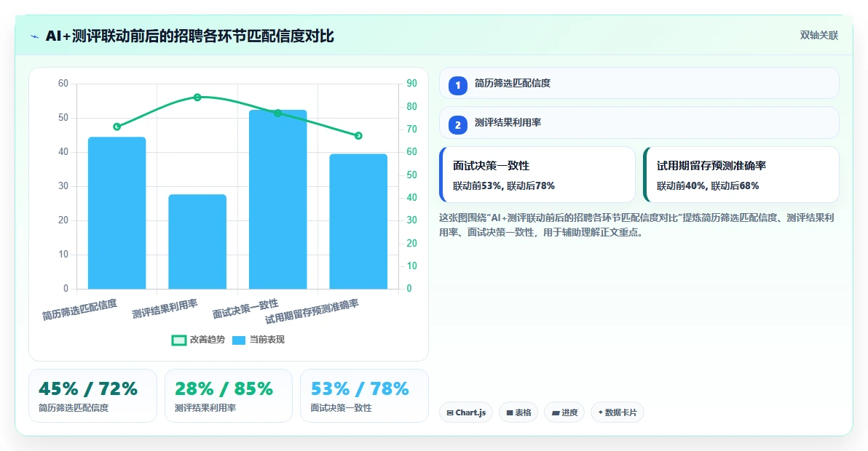Click the chart title heading text
The width and height of the screenshot is (868, 451).
tap(190, 36)
